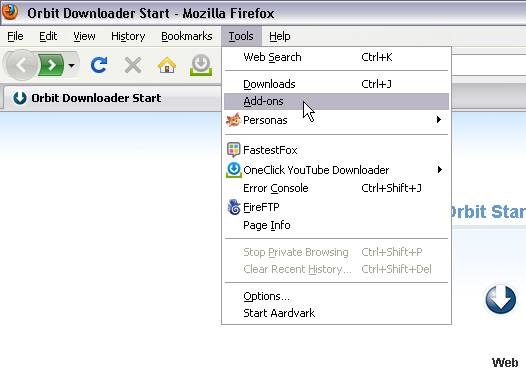Click the Orbit icon on the tab
Viewport: 526px width, 374px height.
pyautogui.click(x=20, y=98)
